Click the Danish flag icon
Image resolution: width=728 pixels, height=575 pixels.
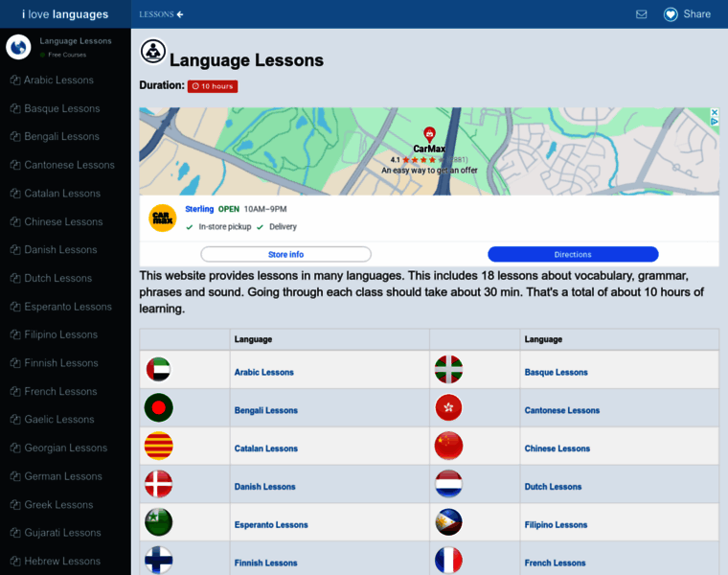pos(159,484)
